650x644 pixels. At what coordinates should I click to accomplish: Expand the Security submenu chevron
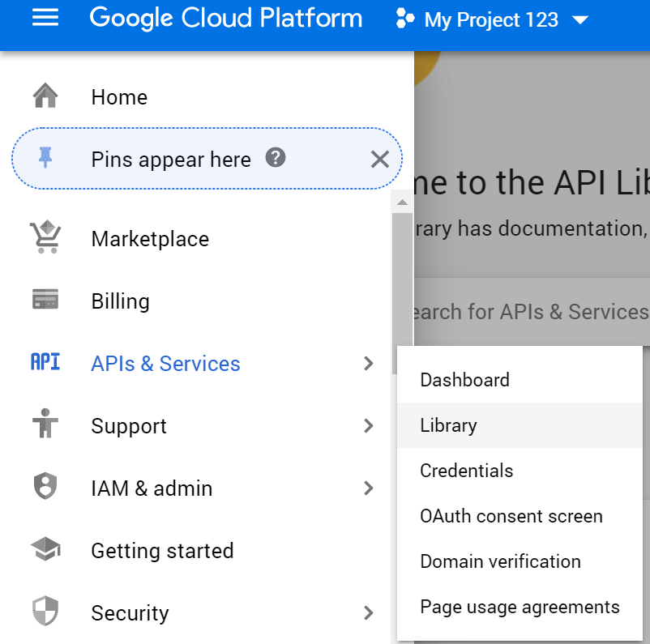coord(368,613)
